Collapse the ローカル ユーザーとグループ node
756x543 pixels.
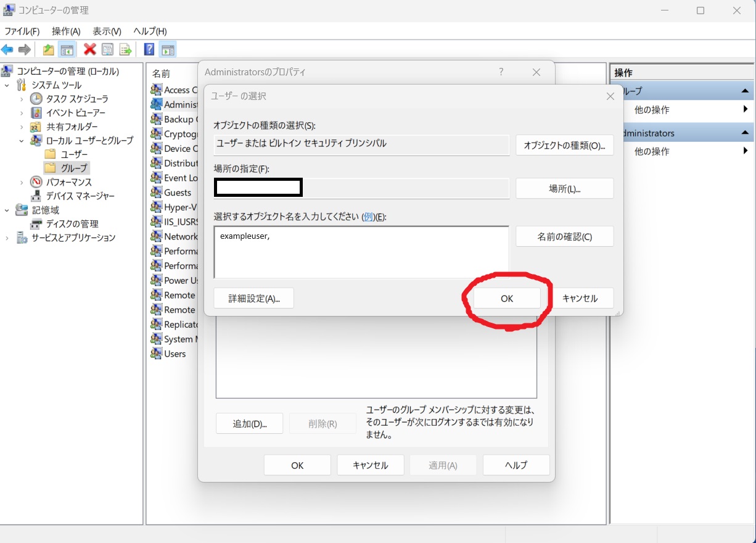tap(22, 141)
